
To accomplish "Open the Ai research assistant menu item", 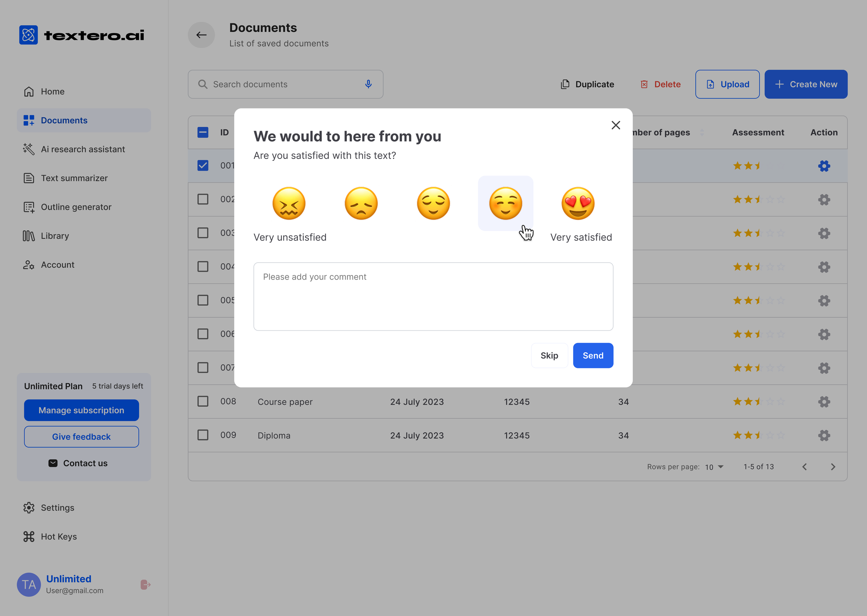I will pyautogui.click(x=83, y=149).
